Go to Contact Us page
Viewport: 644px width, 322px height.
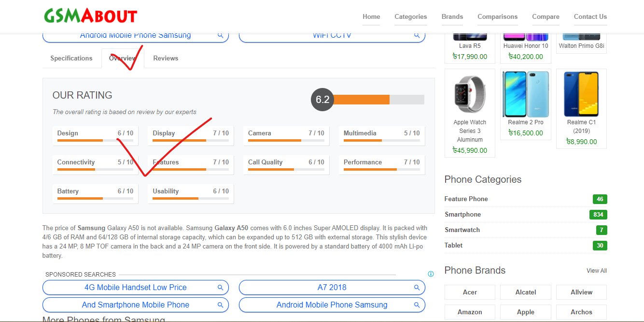pos(590,17)
